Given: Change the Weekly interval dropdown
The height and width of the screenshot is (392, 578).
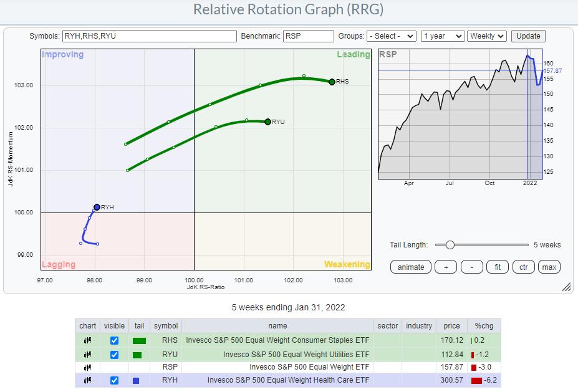Looking at the screenshot, I should pos(487,36).
